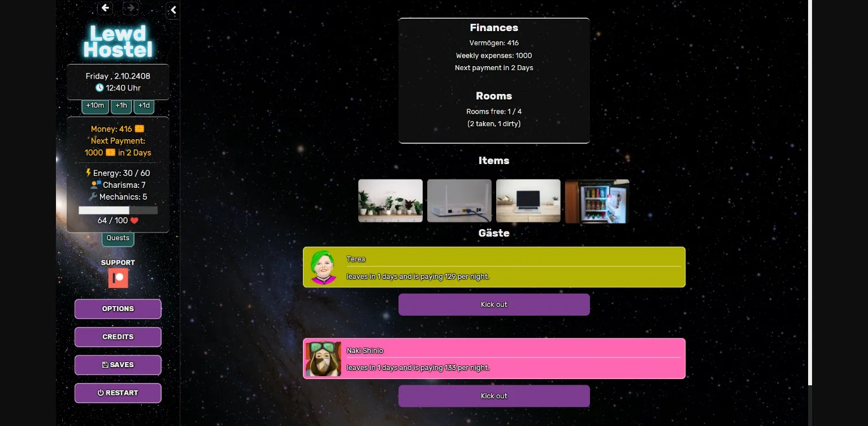Click the Energy lightning bolt icon
The width and height of the screenshot is (868, 426).
(88, 173)
